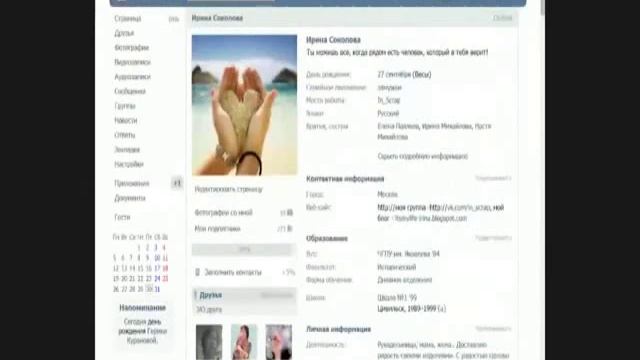This screenshot has width=640, height=360.
Task: Click the school value "Школа №1 '99"
Action: 397,298
